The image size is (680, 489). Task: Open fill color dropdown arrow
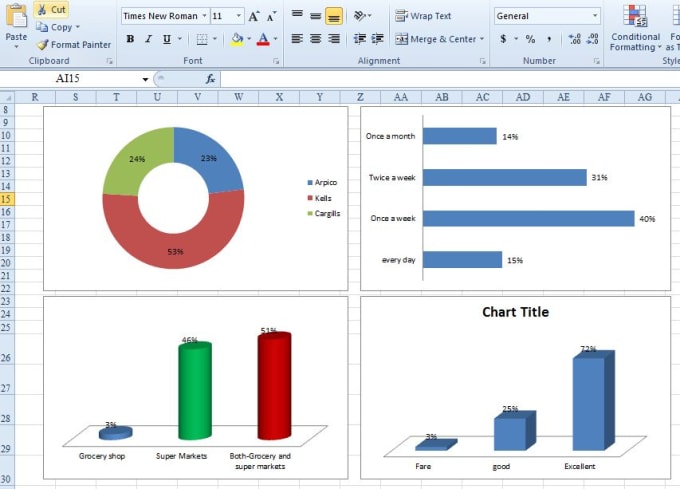pos(249,39)
